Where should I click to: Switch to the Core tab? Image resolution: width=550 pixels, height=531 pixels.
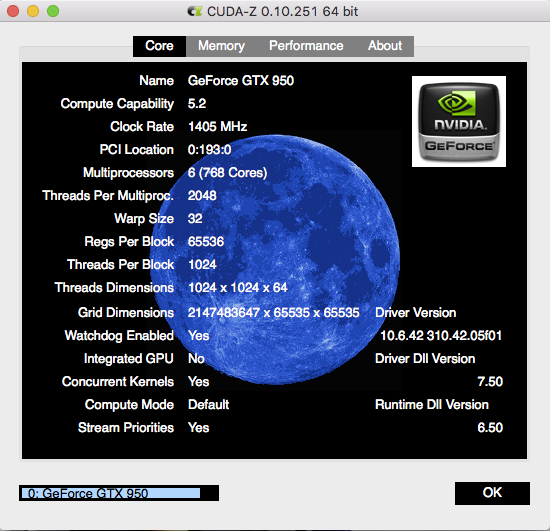pos(159,46)
